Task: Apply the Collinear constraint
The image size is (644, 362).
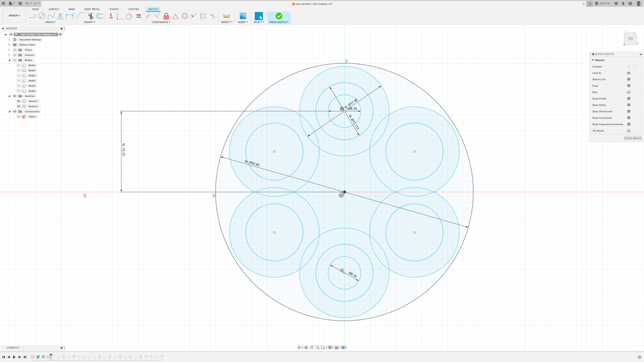Action: [x=194, y=16]
